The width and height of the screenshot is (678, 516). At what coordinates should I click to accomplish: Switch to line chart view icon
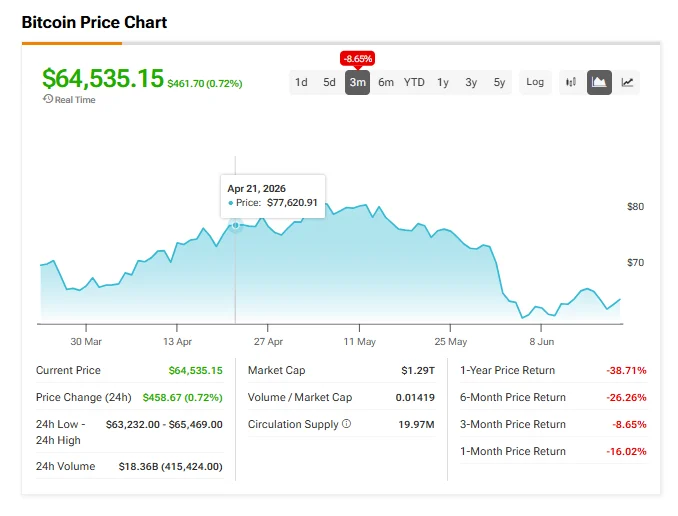627,82
